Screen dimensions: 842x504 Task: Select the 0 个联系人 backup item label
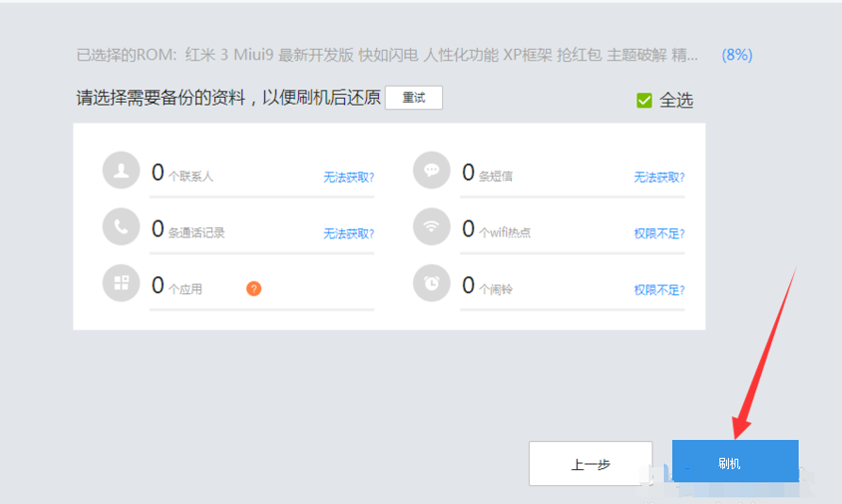[x=183, y=173]
